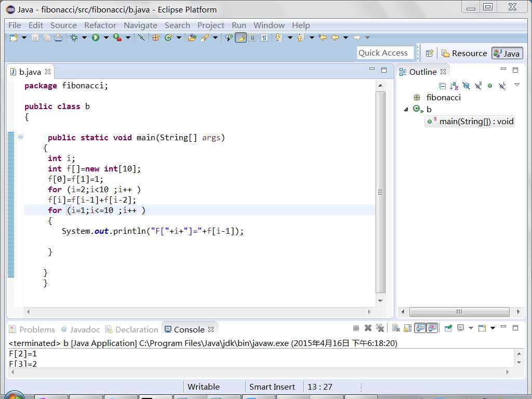Image resolution: width=532 pixels, height=399 pixels.
Task: Click Remove All Terminated Launches icon
Action: coord(380,328)
